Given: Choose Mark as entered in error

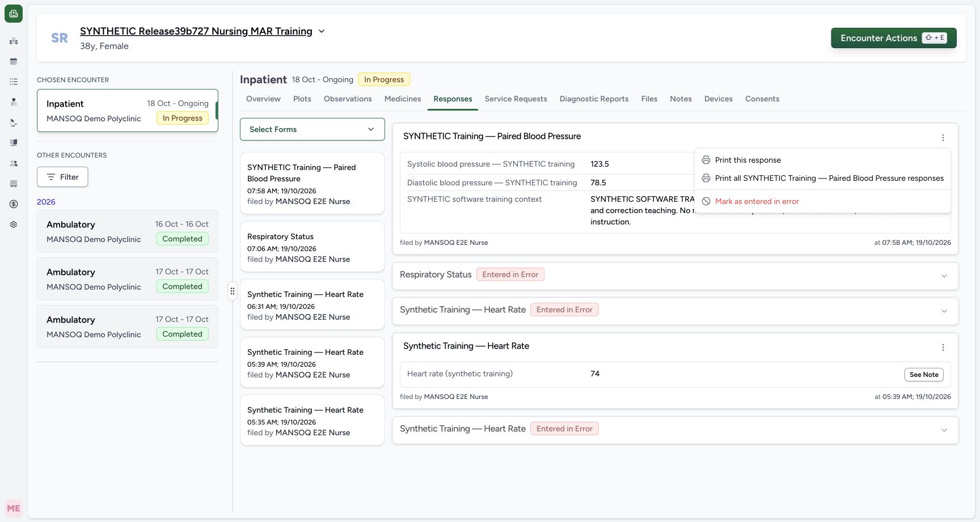Looking at the screenshot, I should 822,202.
